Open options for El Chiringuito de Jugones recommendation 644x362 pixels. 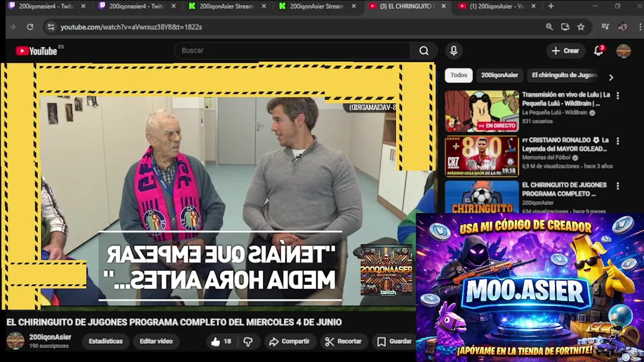click(x=618, y=186)
